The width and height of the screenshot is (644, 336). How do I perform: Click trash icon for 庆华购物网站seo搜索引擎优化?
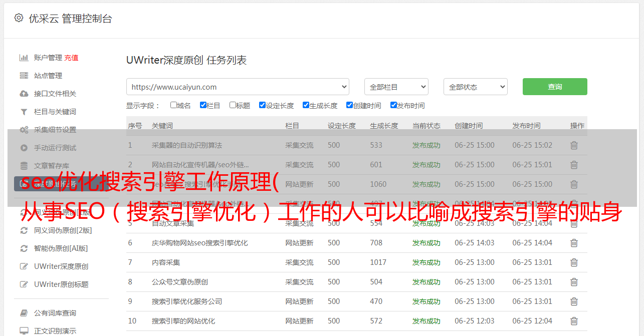coord(574,243)
